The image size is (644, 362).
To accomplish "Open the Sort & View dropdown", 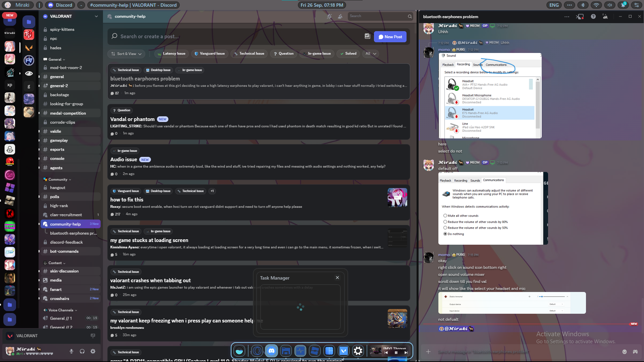I will [x=126, y=54].
